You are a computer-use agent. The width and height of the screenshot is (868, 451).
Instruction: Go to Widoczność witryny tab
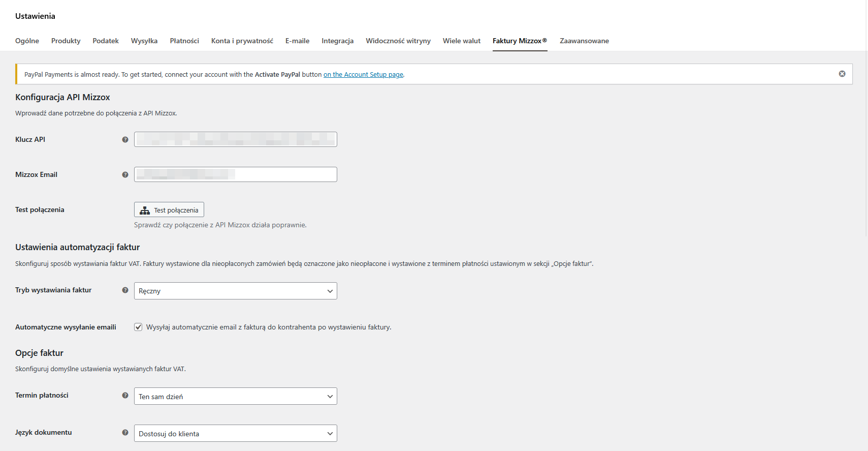tap(398, 41)
